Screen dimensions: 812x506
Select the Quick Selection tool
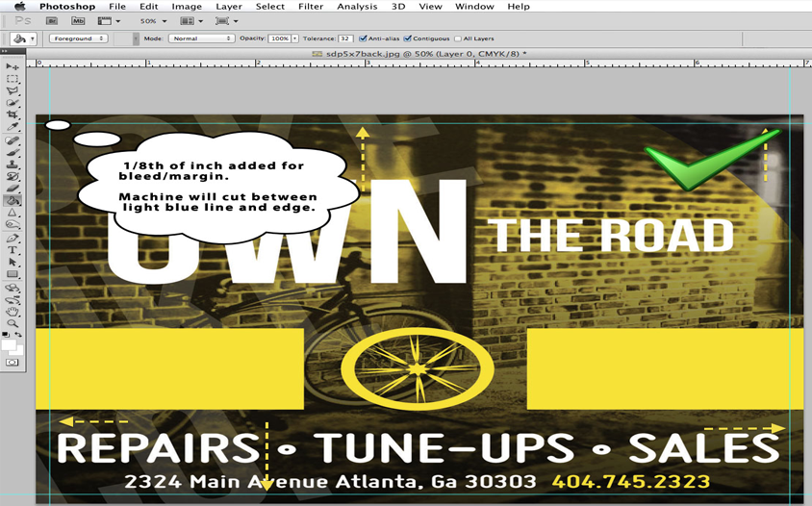click(x=13, y=103)
